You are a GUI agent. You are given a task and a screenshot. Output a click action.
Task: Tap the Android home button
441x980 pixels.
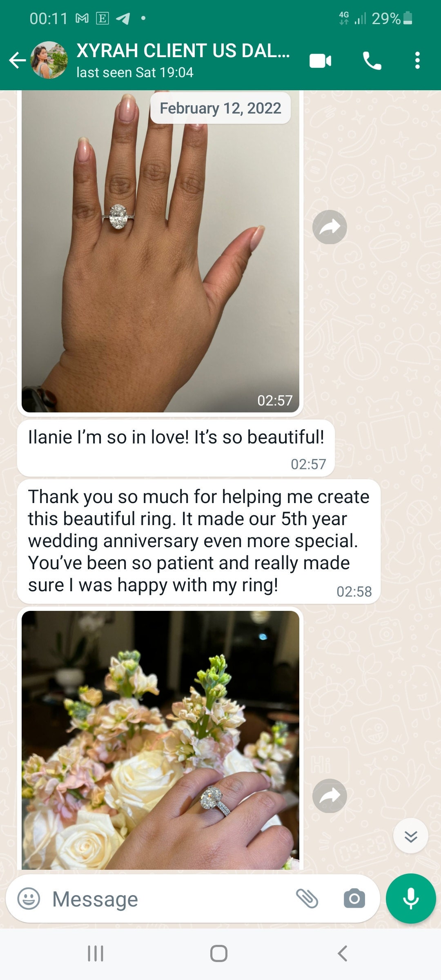coord(219,953)
